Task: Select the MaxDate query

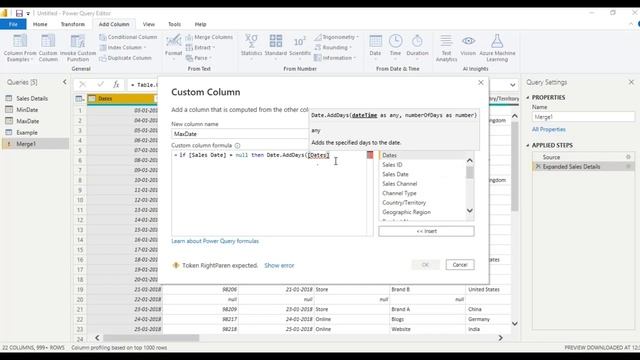Action: pos(27,121)
